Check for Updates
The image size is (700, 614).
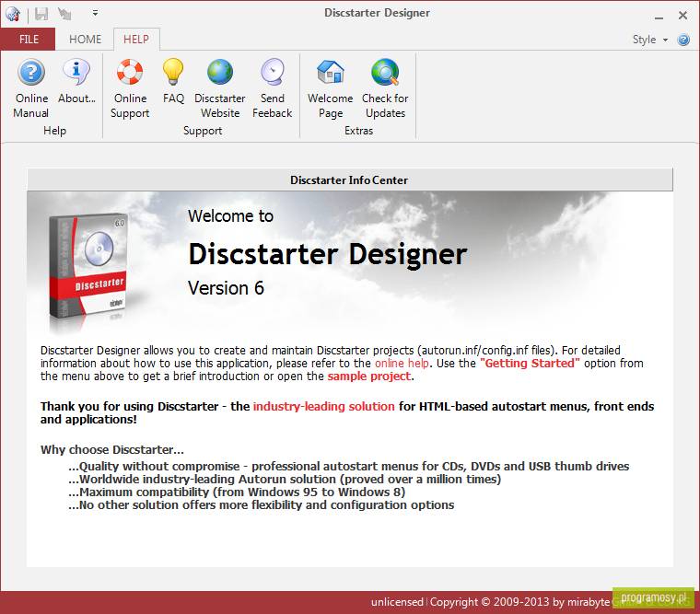[385, 88]
